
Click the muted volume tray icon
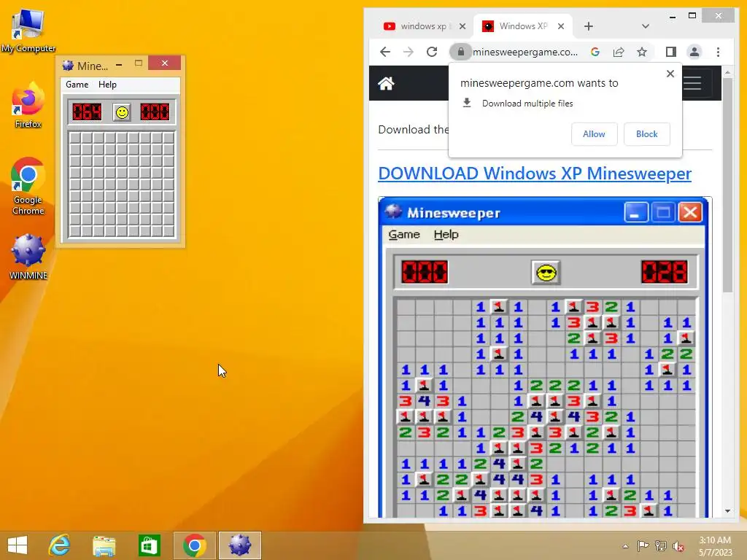678,546
